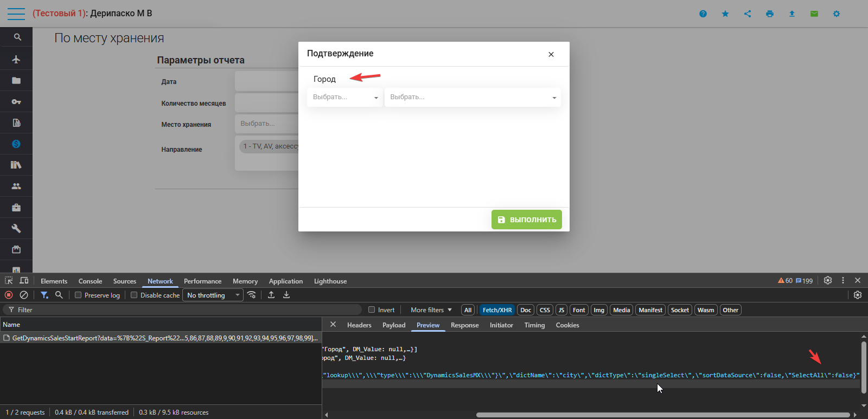Open network conditions wifi icon
Viewport: 868px width, 419px height.
(252, 295)
